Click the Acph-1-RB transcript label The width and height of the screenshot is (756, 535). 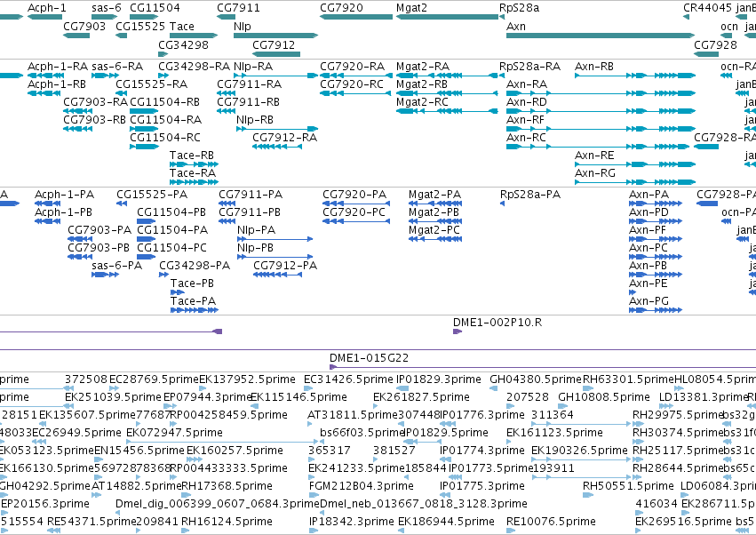57,84
